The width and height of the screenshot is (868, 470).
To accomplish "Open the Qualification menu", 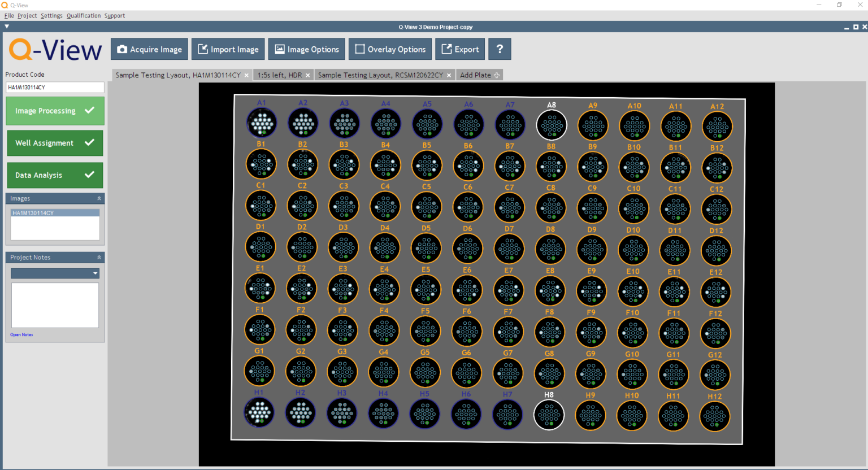I will coord(84,16).
